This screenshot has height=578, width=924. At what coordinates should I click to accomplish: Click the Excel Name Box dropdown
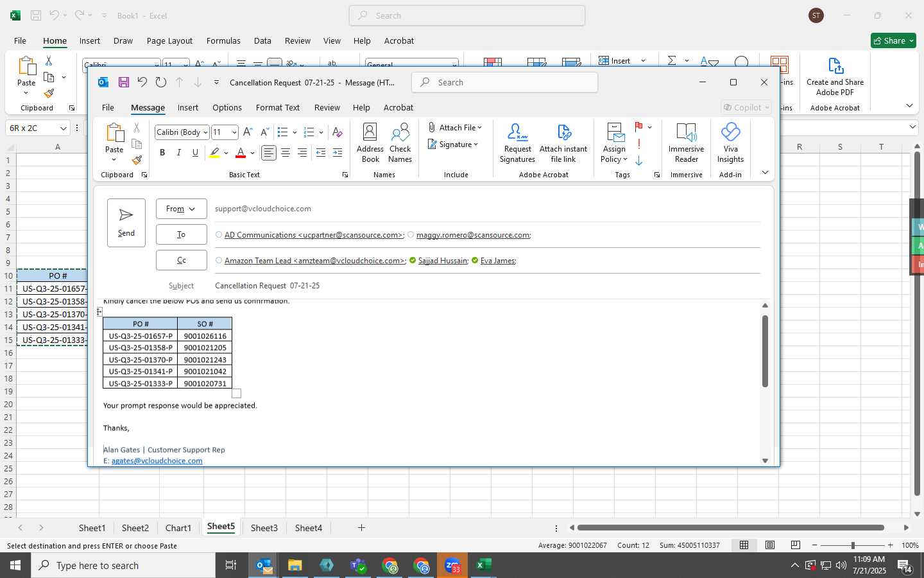click(x=64, y=128)
